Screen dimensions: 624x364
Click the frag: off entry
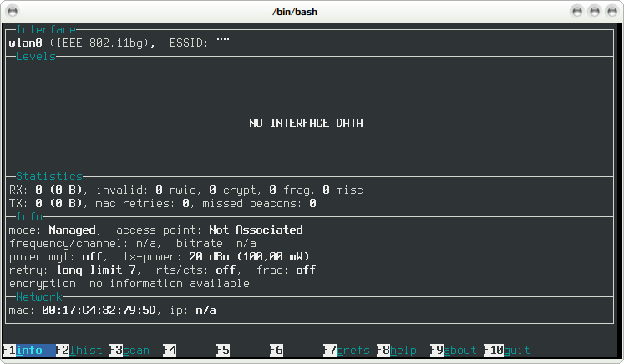287,270
